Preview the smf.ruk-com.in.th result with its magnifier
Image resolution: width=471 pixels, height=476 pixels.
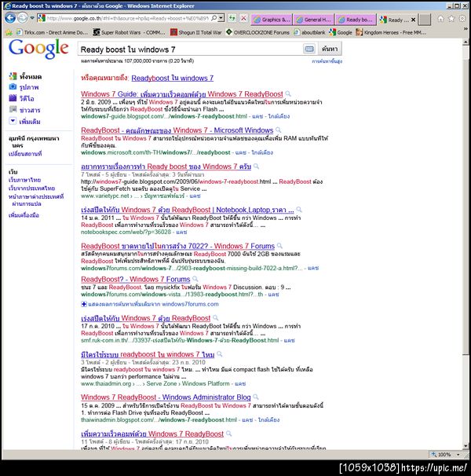pyautogui.click(x=215, y=318)
